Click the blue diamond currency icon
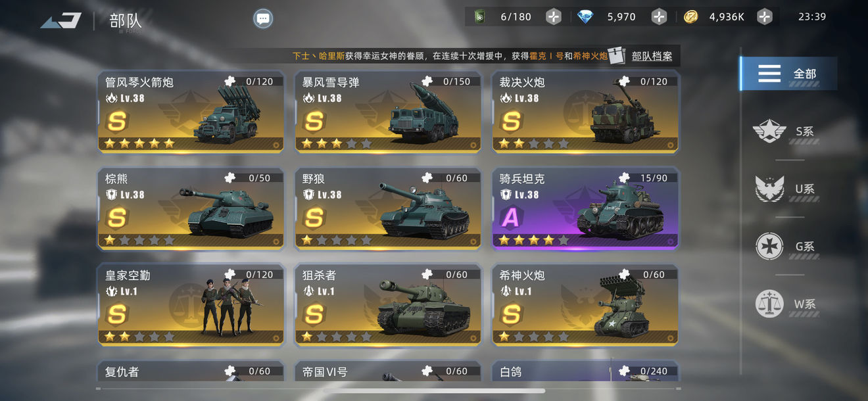Viewport: 868px width, 401px height. coord(585,17)
